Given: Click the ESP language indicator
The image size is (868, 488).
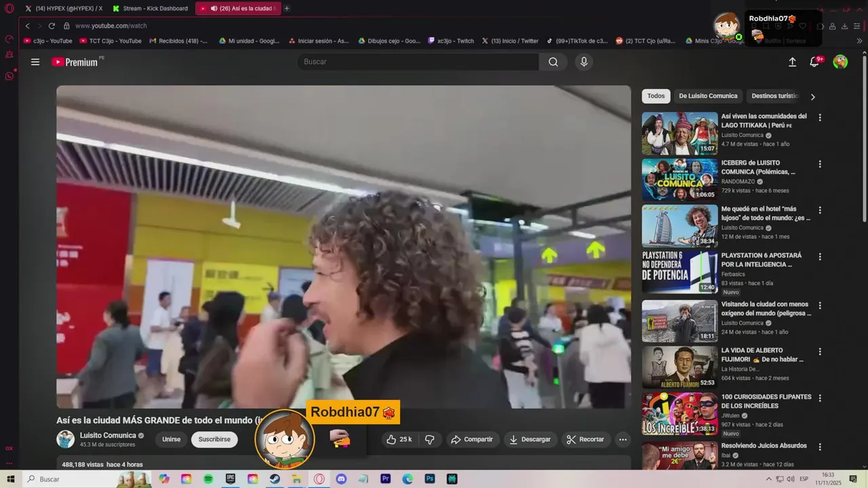Looking at the screenshot, I should tap(804, 479).
